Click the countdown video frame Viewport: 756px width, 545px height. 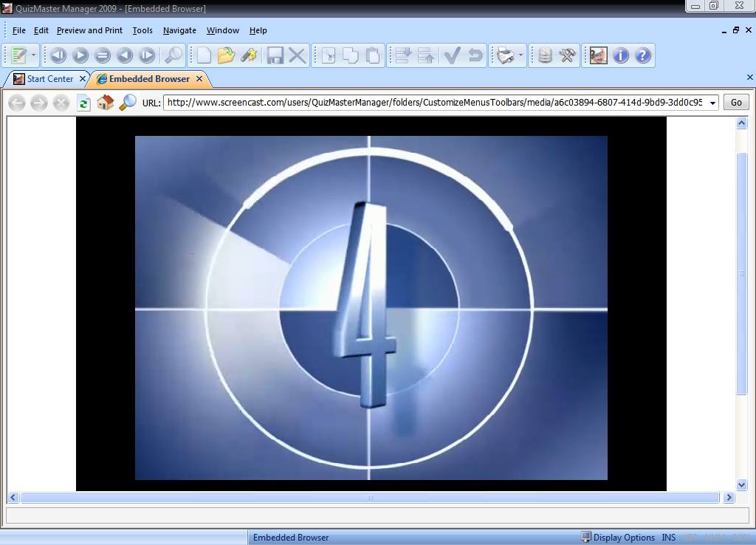371,308
